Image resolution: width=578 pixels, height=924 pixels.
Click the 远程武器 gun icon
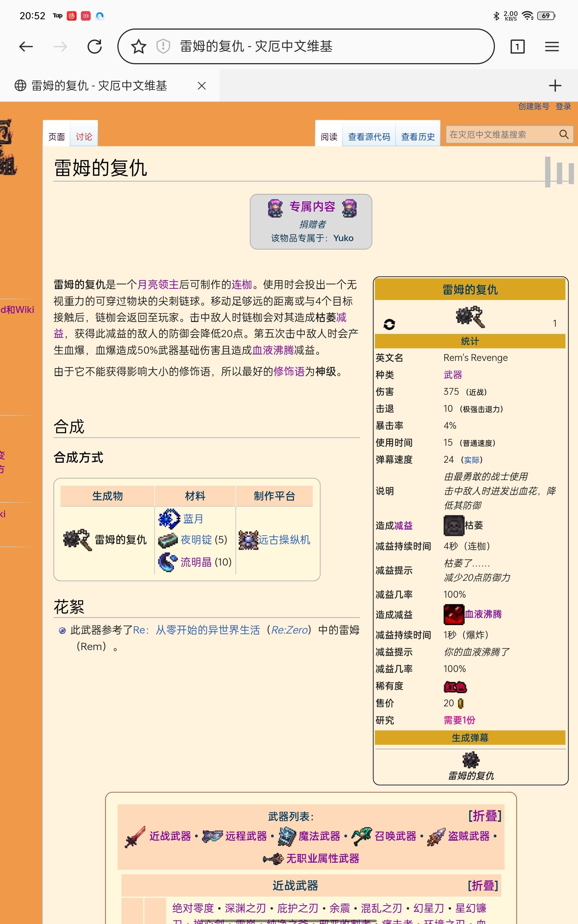212,836
